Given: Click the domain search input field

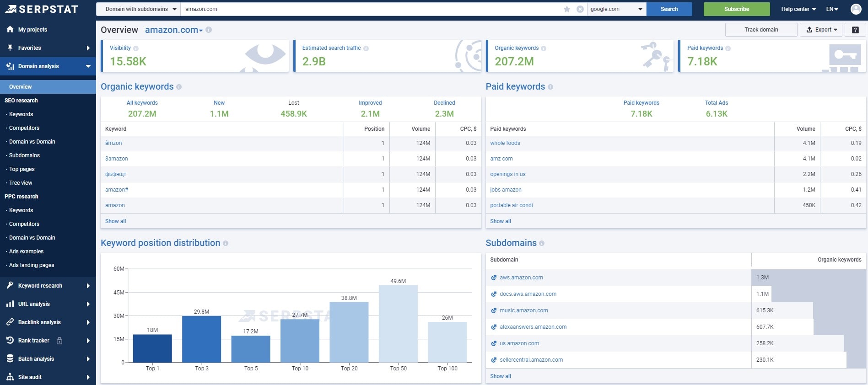Looking at the screenshot, I should (x=371, y=9).
